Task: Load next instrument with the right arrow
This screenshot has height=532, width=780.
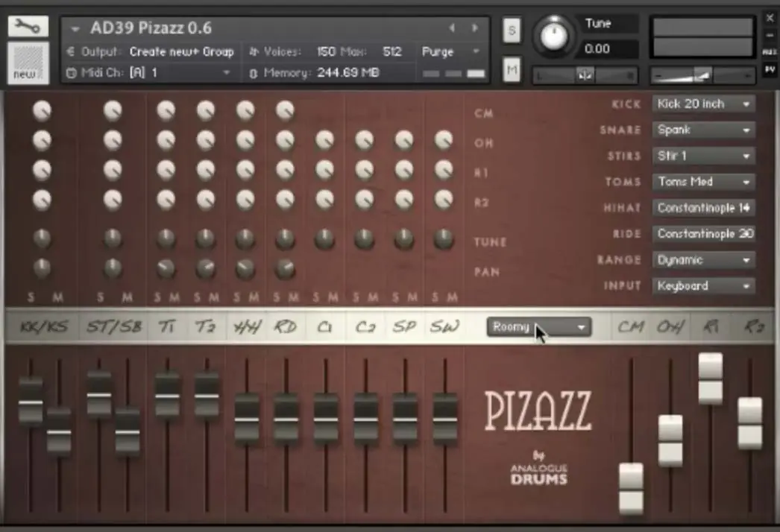Action: tap(474, 28)
